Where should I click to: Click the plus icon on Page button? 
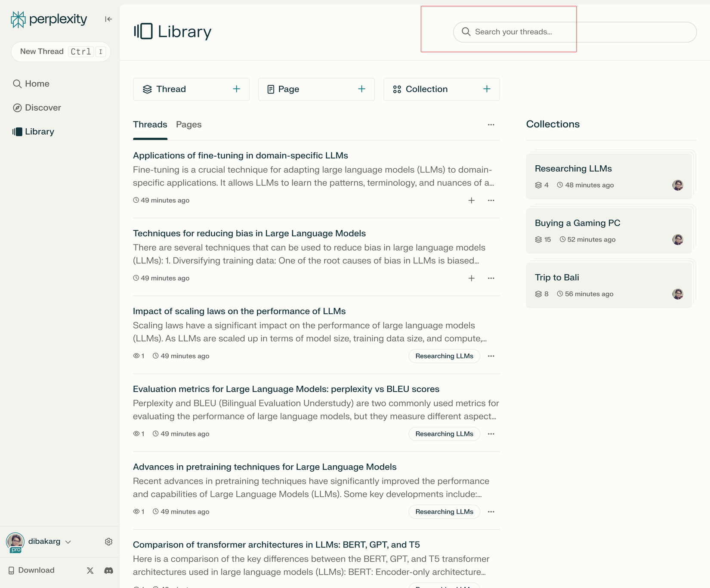(x=361, y=89)
